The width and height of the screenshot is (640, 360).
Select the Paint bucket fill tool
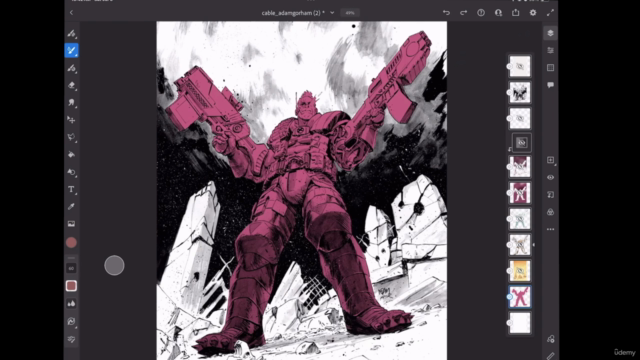tap(71, 155)
